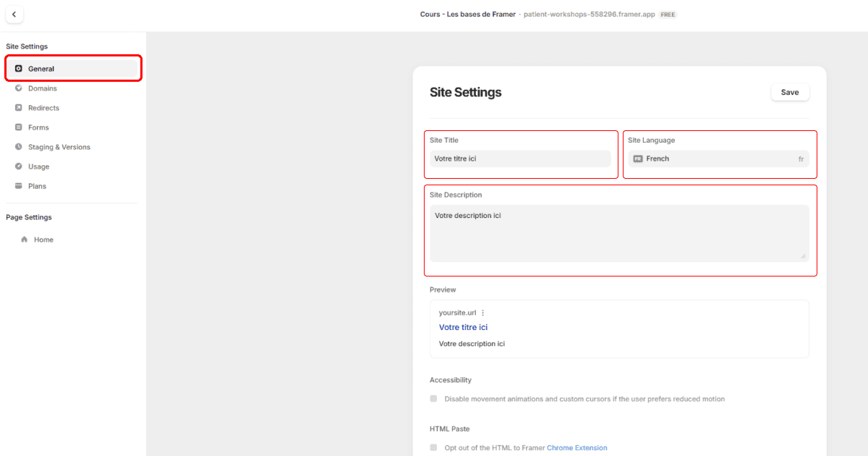
Task: Click the Usage checkmark icon
Action: pyautogui.click(x=20, y=166)
